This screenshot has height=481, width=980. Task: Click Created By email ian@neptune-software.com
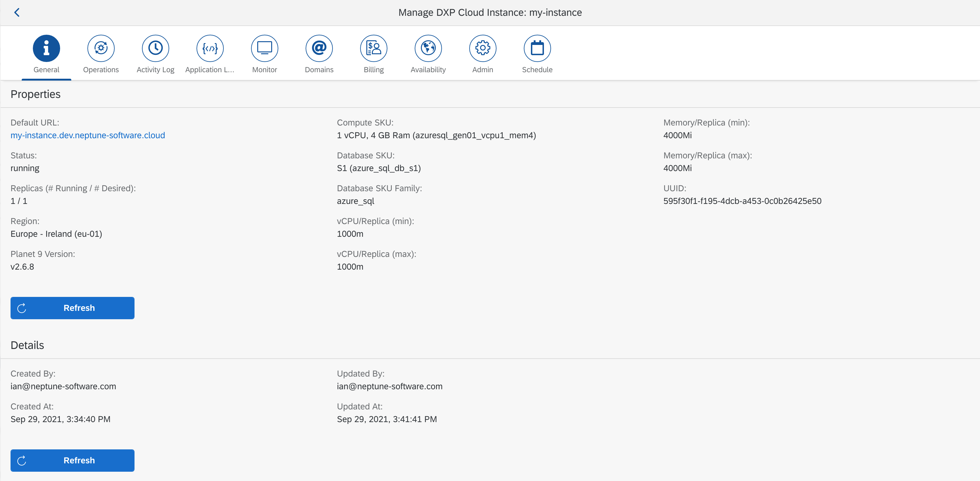coord(63,386)
